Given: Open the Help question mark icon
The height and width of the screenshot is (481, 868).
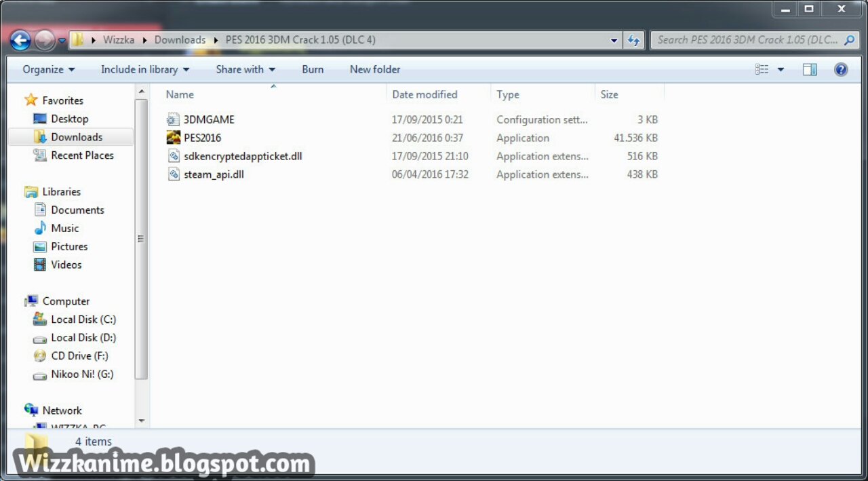Looking at the screenshot, I should tap(841, 69).
